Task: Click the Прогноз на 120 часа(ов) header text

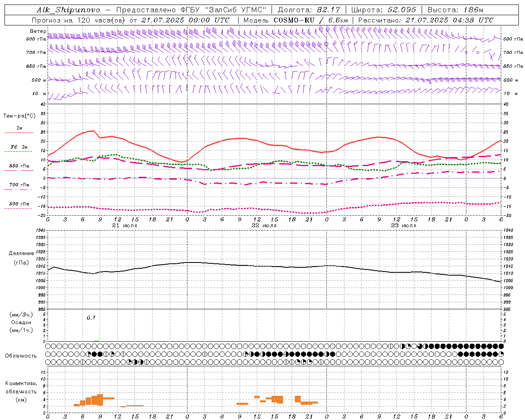Action: tap(79, 20)
